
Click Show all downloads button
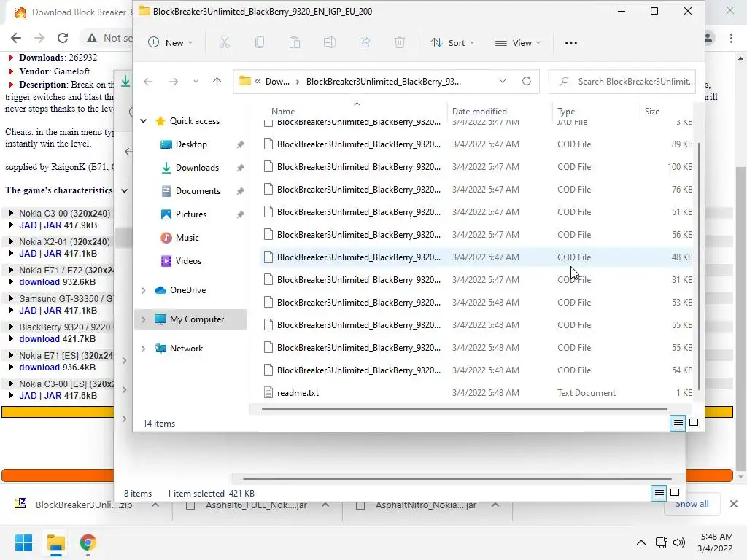coord(692,504)
